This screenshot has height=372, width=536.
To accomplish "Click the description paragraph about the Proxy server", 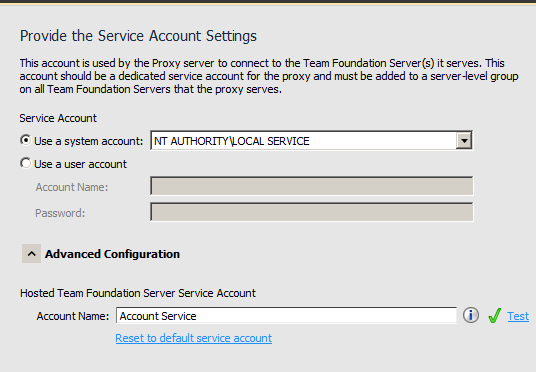I will click(269, 76).
